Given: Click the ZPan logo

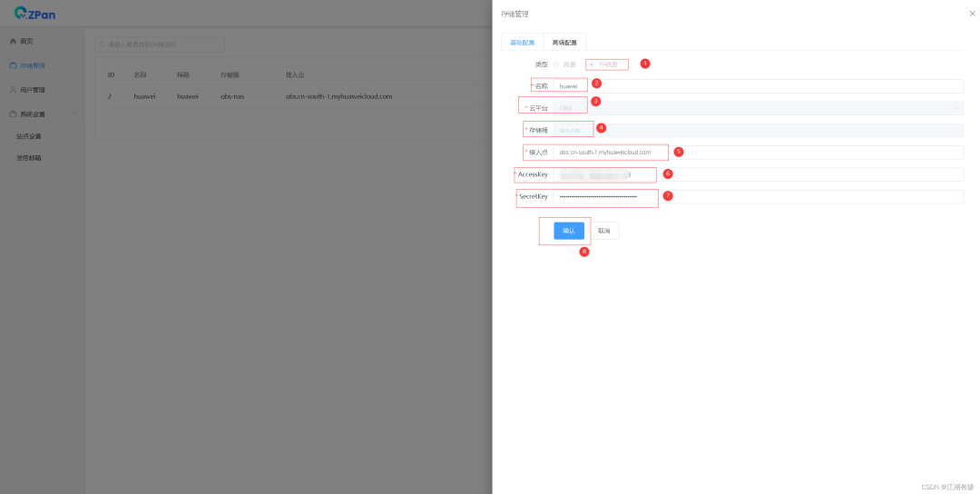Looking at the screenshot, I should (34, 14).
